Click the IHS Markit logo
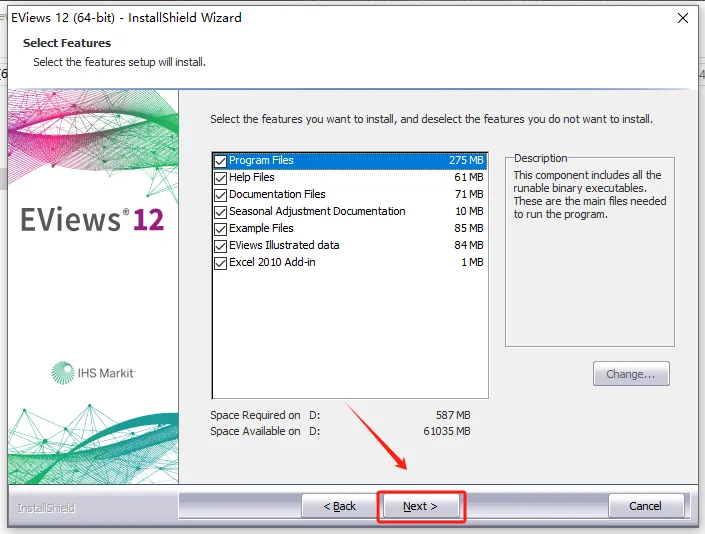The width and height of the screenshot is (705, 534). click(93, 373)
